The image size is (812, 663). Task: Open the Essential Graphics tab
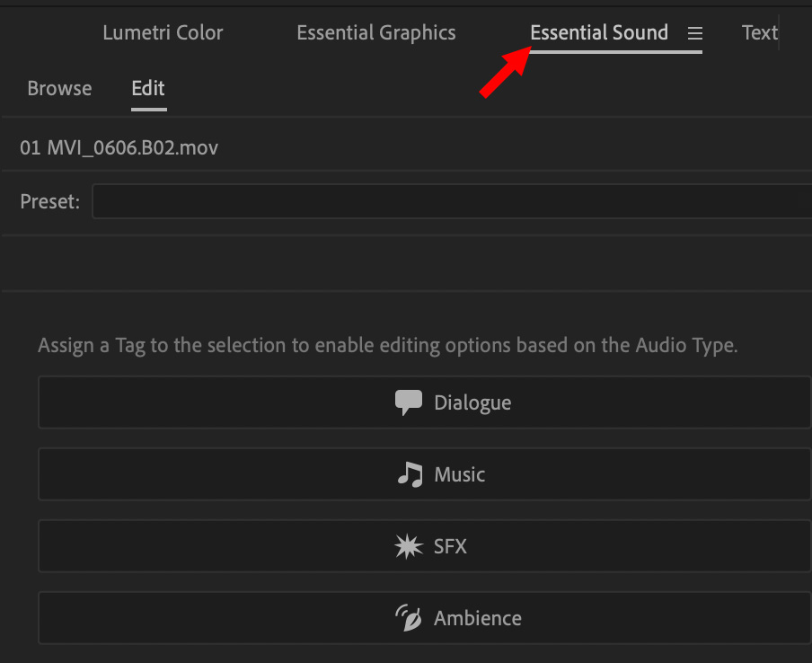(376, 33)
